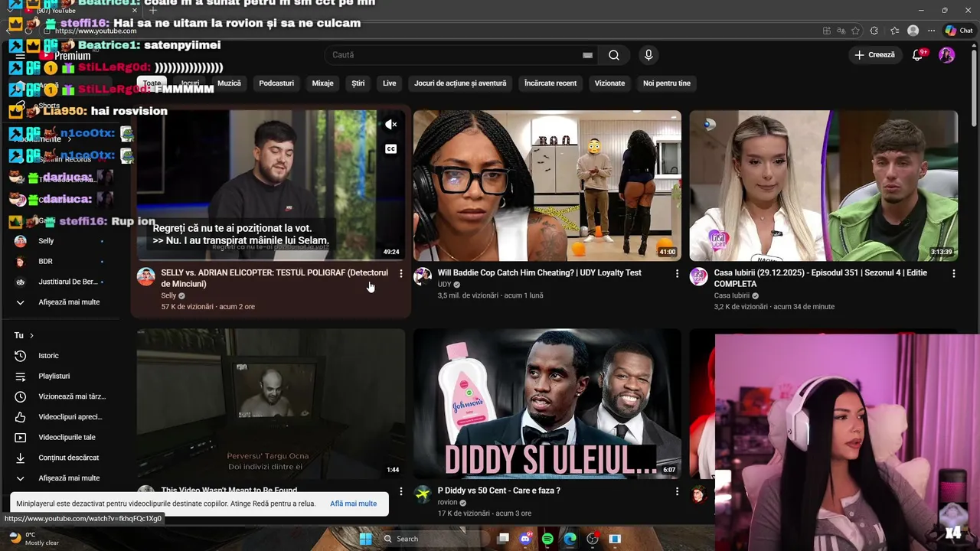Open Selly channel avatar under video

(145, 276)
